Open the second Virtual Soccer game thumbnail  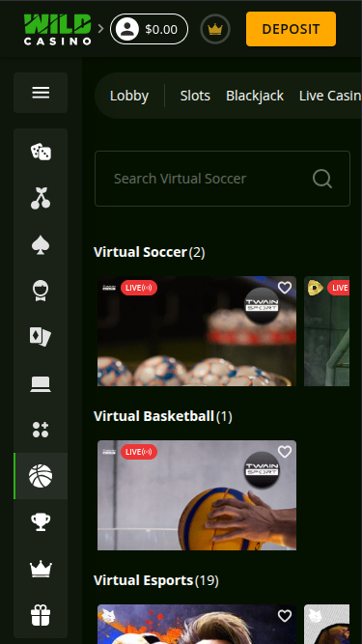coord(326,331)
